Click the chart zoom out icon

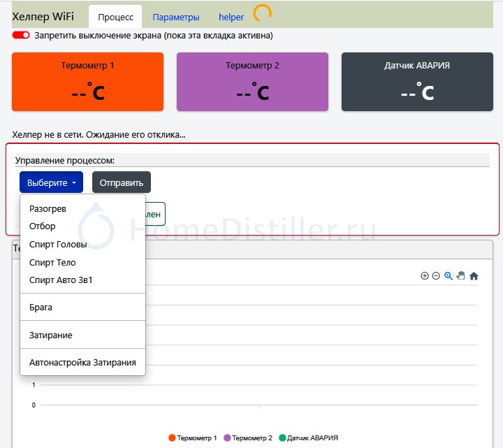(x=436, y=276)
